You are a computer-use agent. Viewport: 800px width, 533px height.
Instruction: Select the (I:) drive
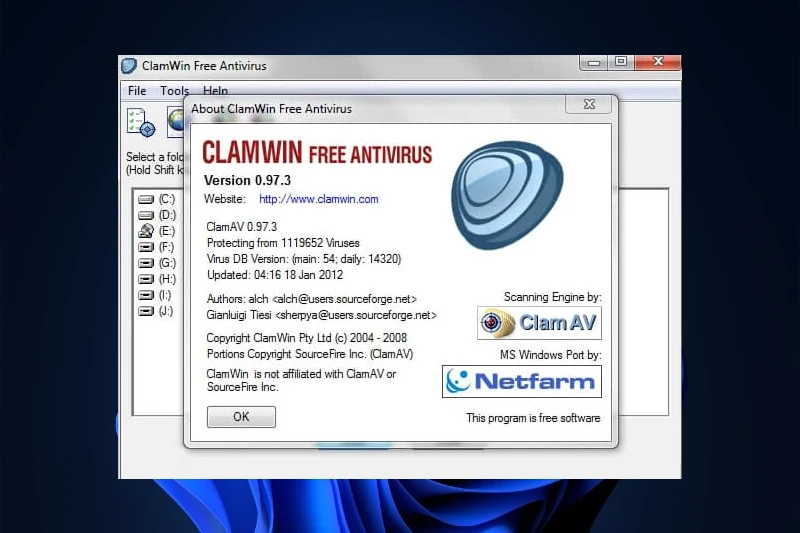point(155,295)
